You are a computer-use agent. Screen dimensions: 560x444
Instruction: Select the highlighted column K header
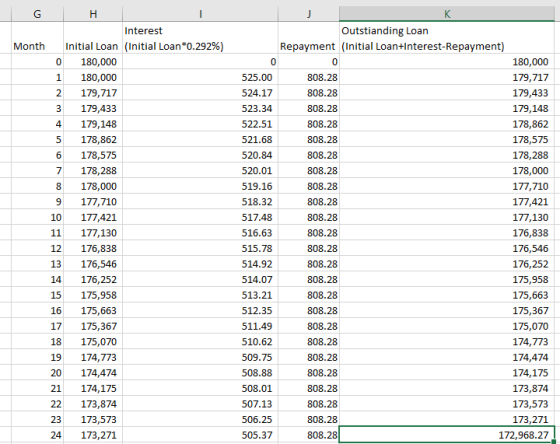click(447, 14)
